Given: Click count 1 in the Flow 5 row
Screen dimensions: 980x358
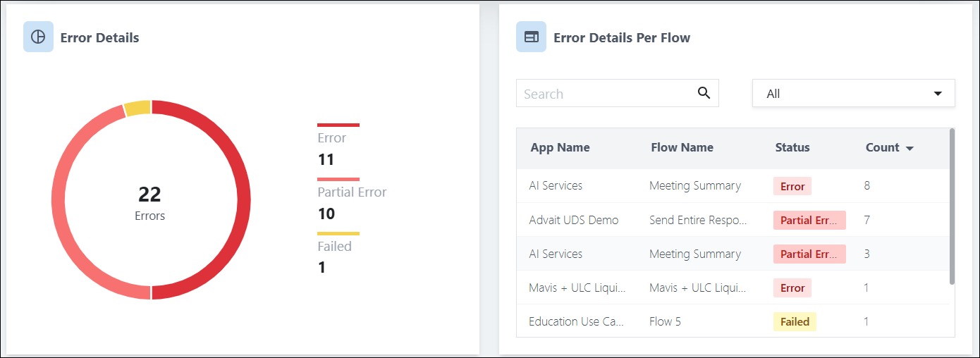Looking at the screenshot, I should coord(866,321).
